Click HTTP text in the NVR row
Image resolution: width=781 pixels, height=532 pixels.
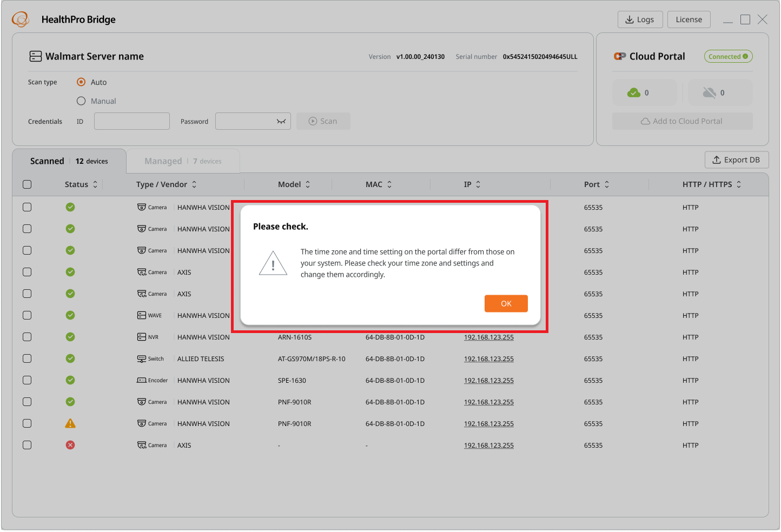point(691,337)
